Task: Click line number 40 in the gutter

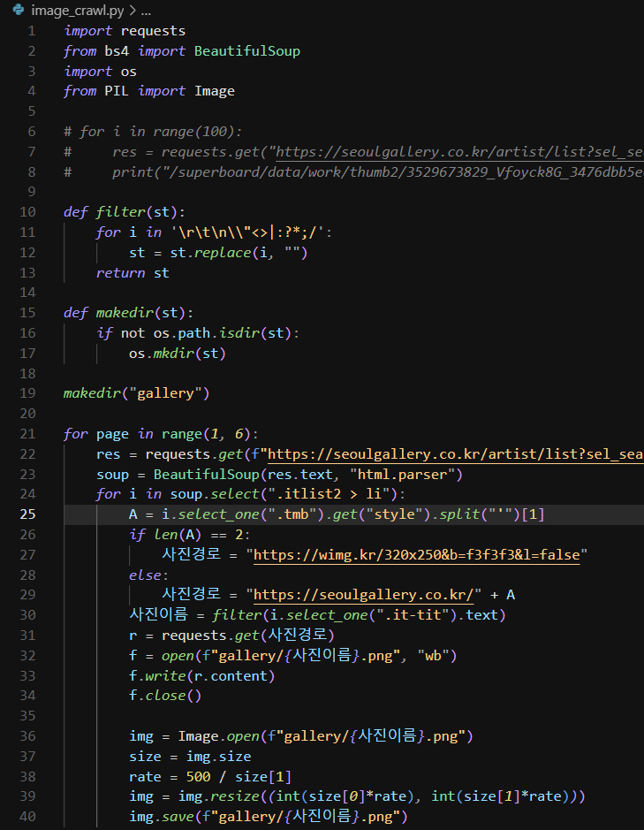Action: pos(27,817)
